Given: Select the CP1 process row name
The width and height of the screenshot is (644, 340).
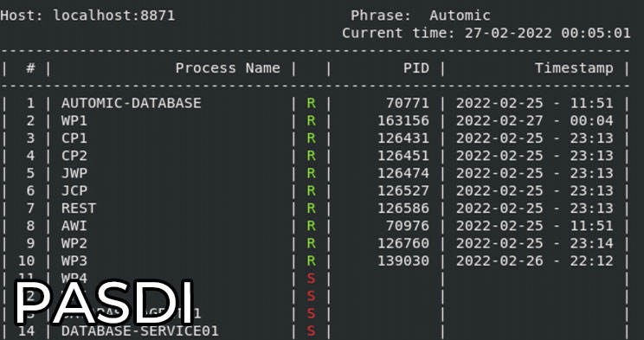Looking at the screenshot, I should coord(74,138).
